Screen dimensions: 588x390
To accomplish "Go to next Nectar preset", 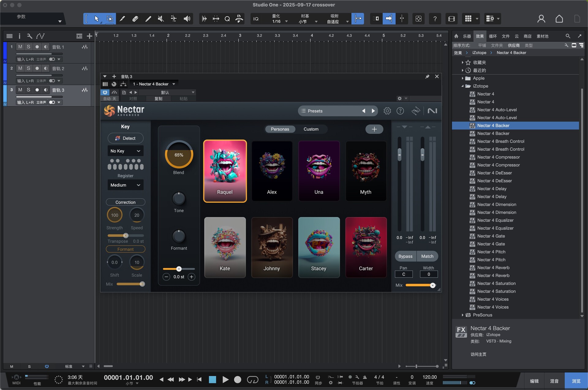I will (x=373, y=111).
